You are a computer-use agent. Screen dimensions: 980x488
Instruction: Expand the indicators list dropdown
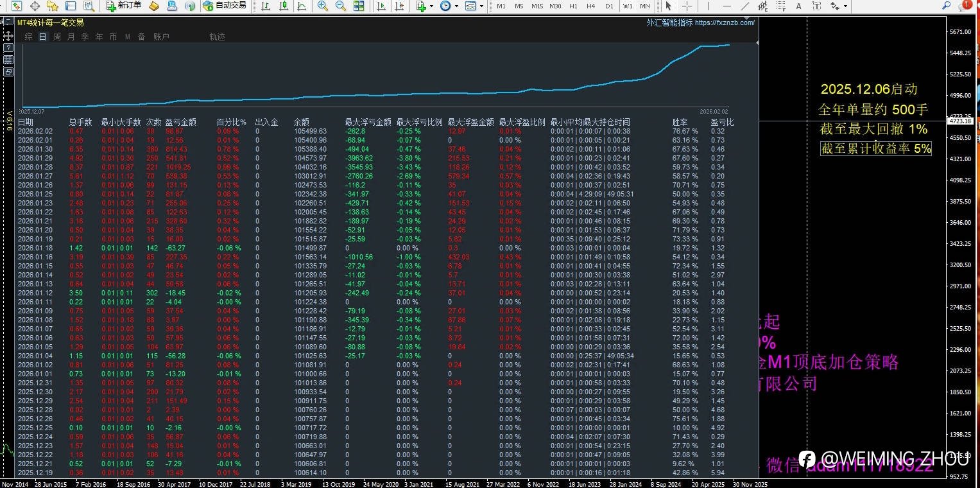click(x=432, y=6)
